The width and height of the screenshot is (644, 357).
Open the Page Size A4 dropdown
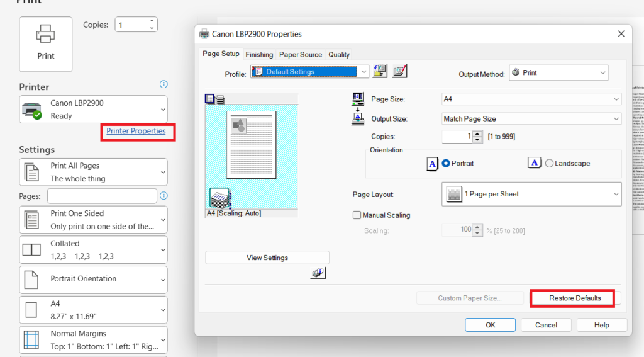(531, 99)
